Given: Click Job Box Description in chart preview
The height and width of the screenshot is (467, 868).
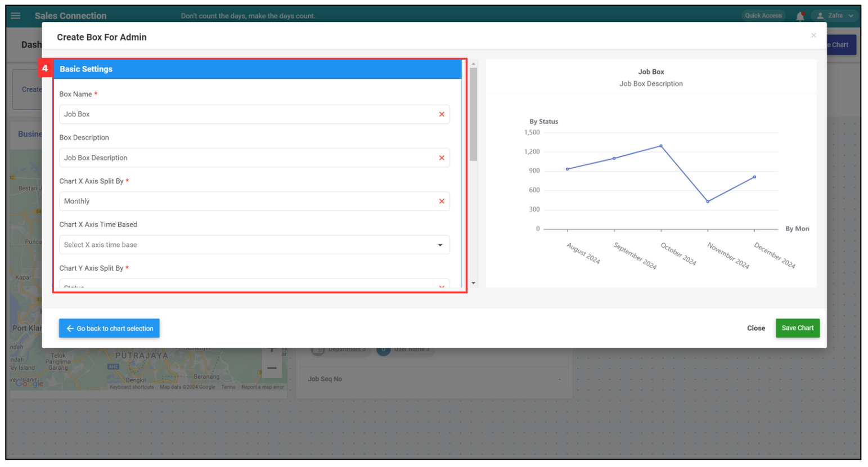Looking at the screenshot, I should 651,84.
